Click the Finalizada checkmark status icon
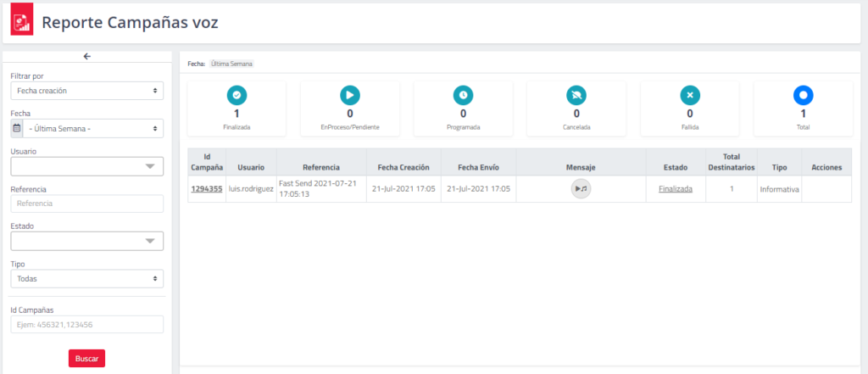 coord(236,95)
